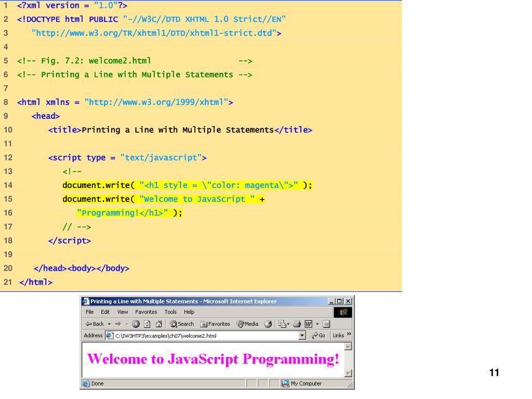Click the Discuss icon in toolbar

[x=326, y=324]
